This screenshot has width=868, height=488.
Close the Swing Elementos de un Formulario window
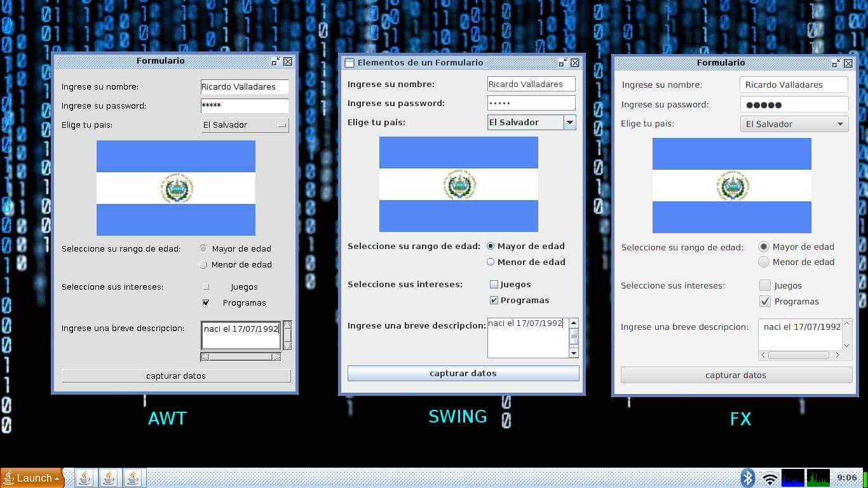click(x=575, y=63)
